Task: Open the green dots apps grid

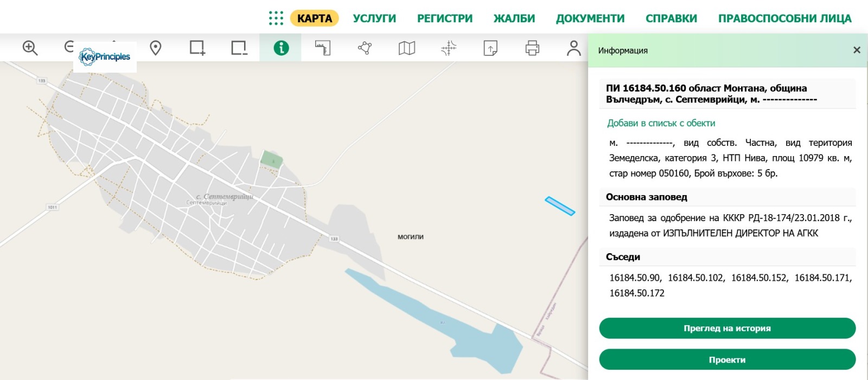Action: (x=276, y=18)
